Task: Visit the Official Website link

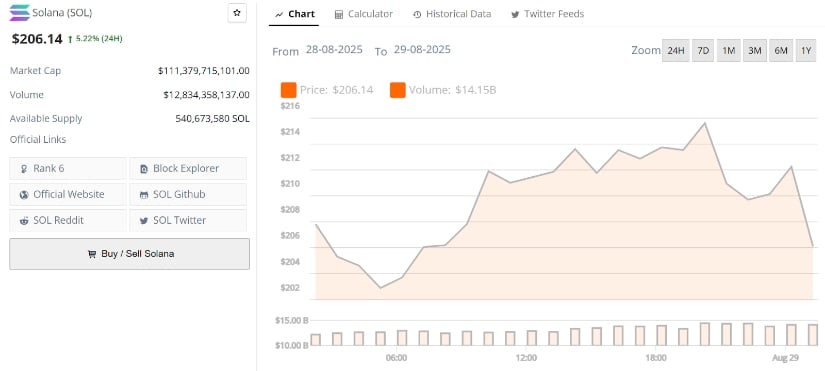Action: tap(68, 194)
